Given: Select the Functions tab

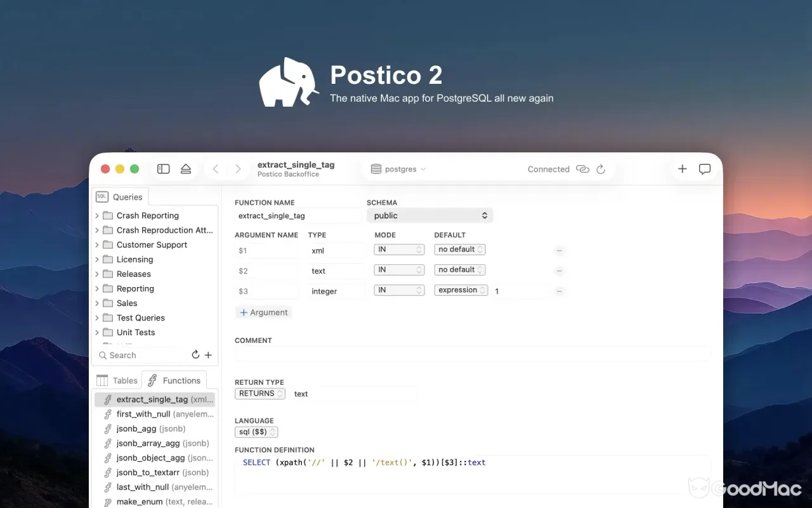Looking at the screenshot, I should click(174, 380).
